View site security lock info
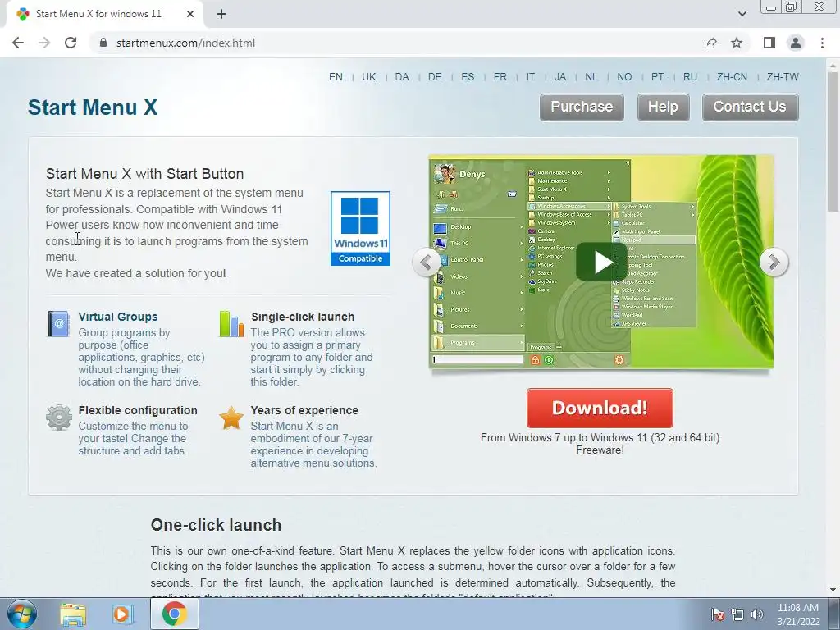 (x=103, y=43)
